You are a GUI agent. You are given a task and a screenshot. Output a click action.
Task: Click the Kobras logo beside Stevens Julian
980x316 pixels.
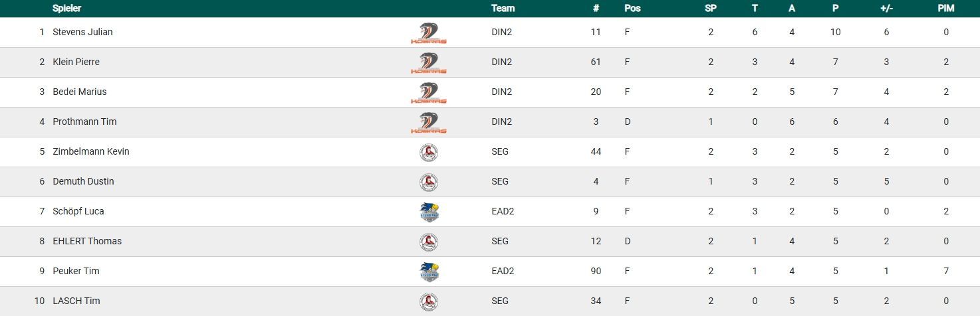[x=429, y=33]
